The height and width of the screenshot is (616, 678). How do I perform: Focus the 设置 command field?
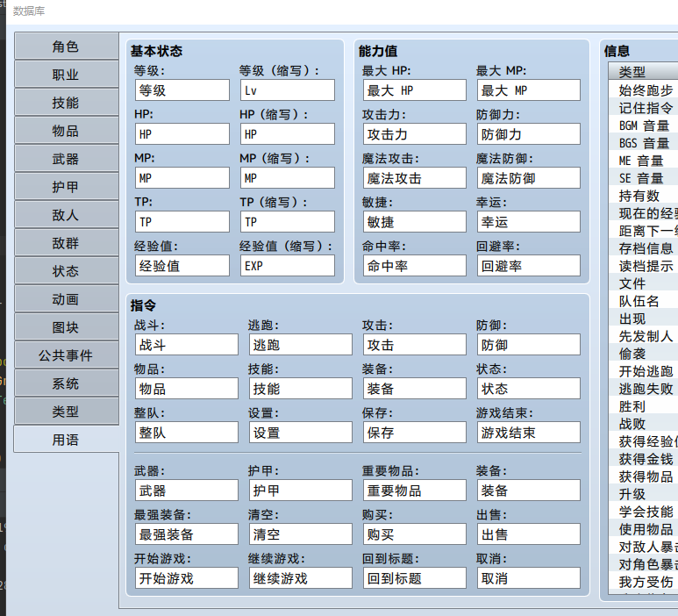301,433
